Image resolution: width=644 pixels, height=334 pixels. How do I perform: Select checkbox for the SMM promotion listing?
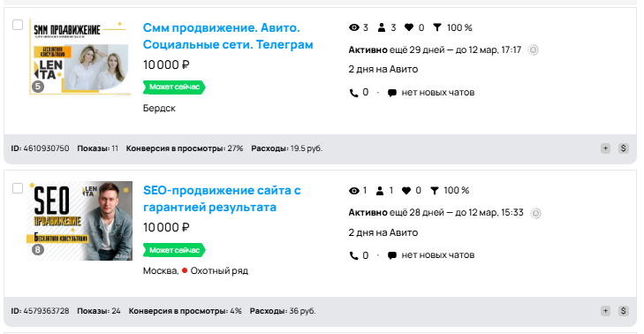tap(18, 25)
